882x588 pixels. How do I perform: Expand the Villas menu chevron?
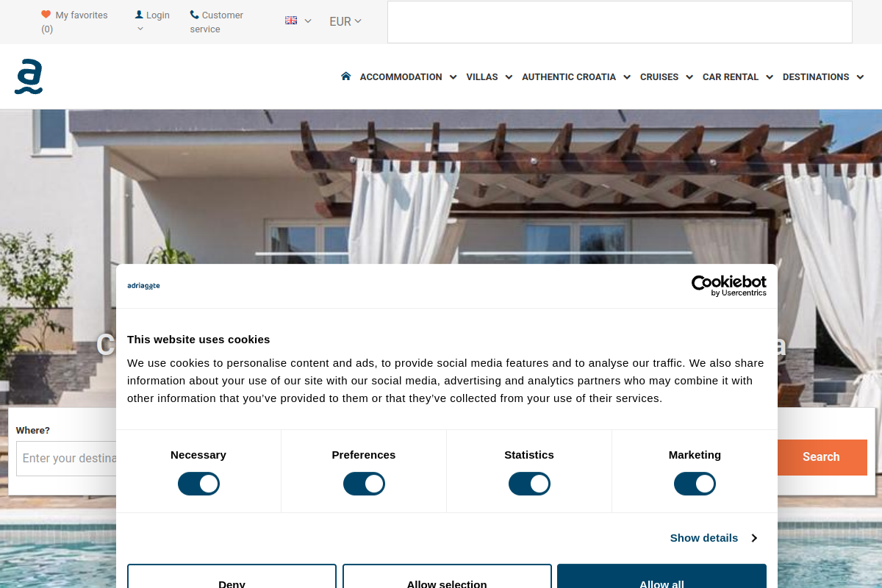pos(509,77)
